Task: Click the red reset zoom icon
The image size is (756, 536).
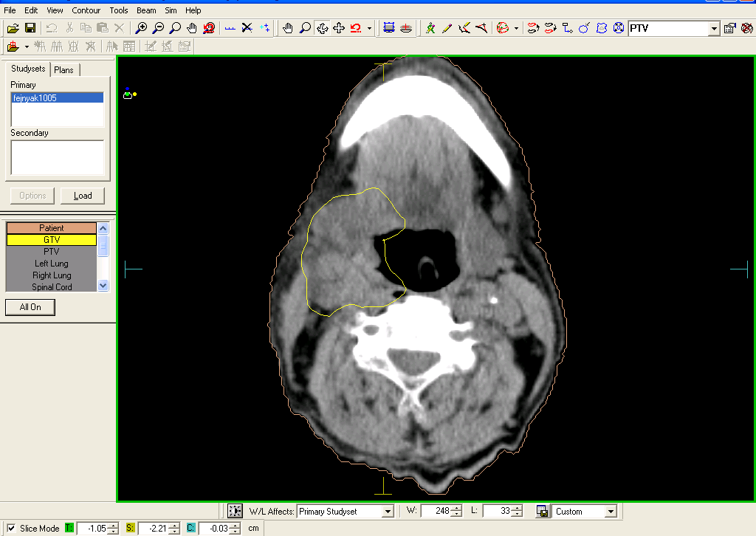Action: pyautogui.click(x=209, y=28)
